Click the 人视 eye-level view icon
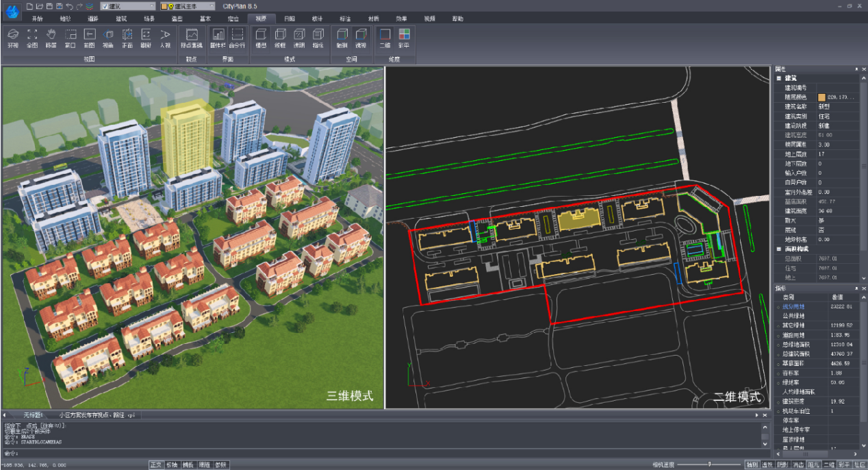Viewport: 868px width, 470px height. point(165,34)
